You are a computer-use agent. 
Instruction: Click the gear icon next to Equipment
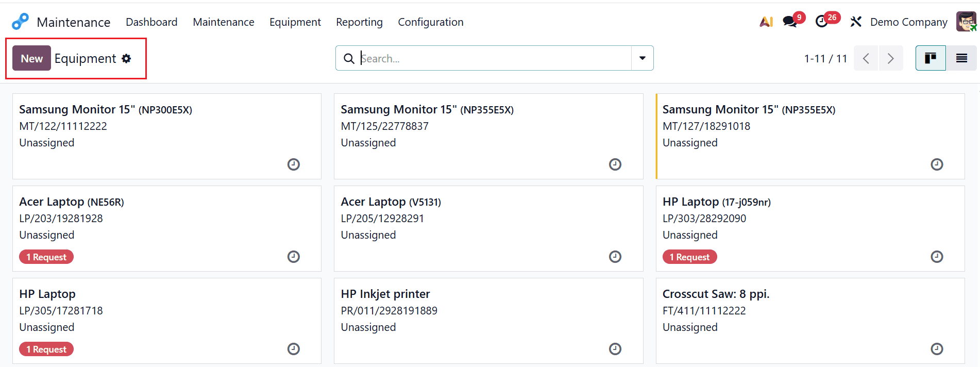coord(126,59)
